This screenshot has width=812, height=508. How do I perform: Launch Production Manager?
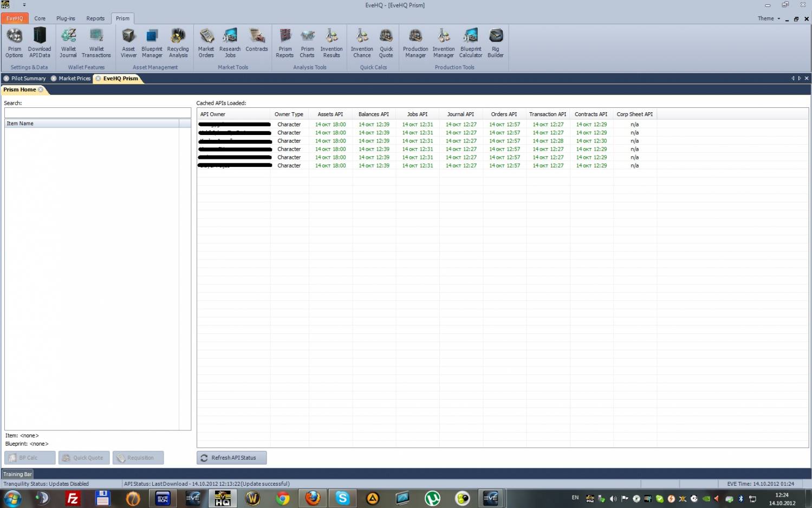[415, 43]
